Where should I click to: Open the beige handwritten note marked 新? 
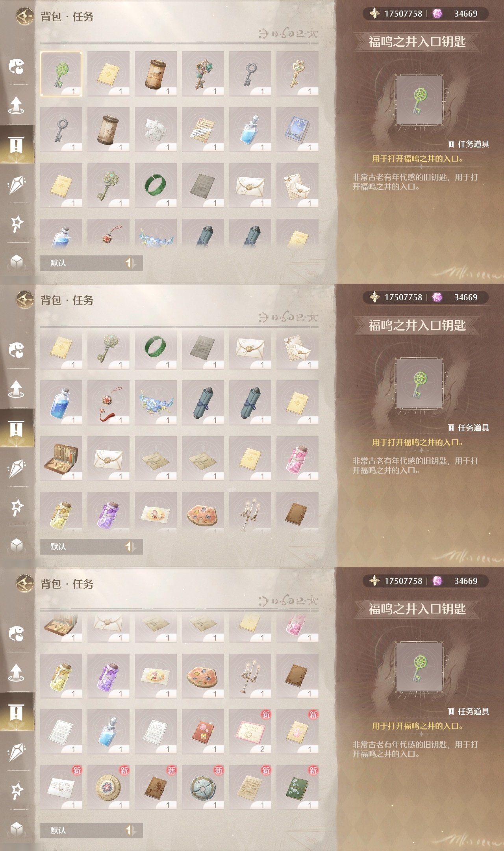[250, 788]
